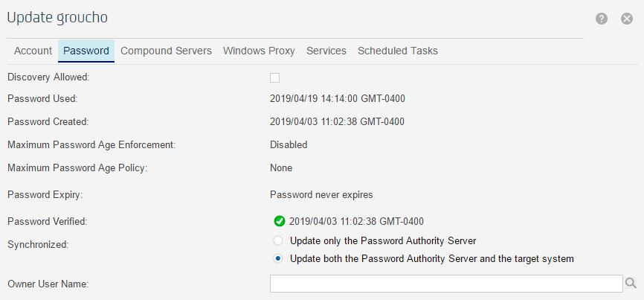
Task: Select the Password tab
Action: click(x=86, y=51)
